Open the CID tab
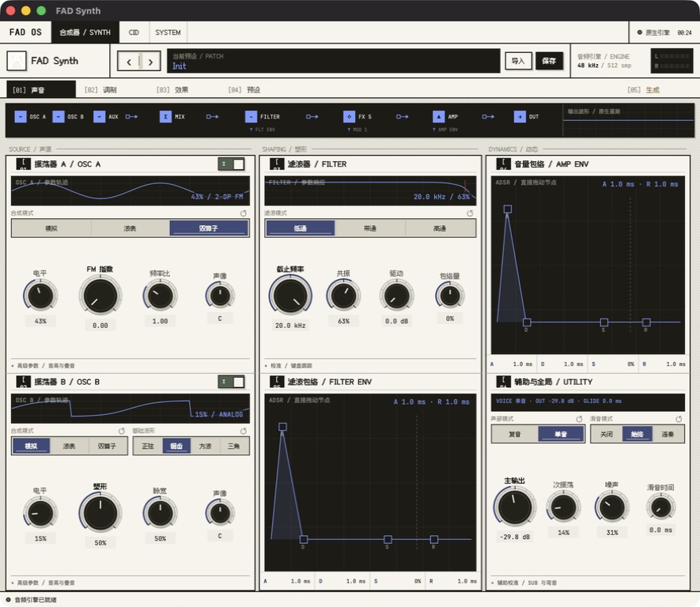This screenshot has width=700, height=607. click(x=134, y=32)
